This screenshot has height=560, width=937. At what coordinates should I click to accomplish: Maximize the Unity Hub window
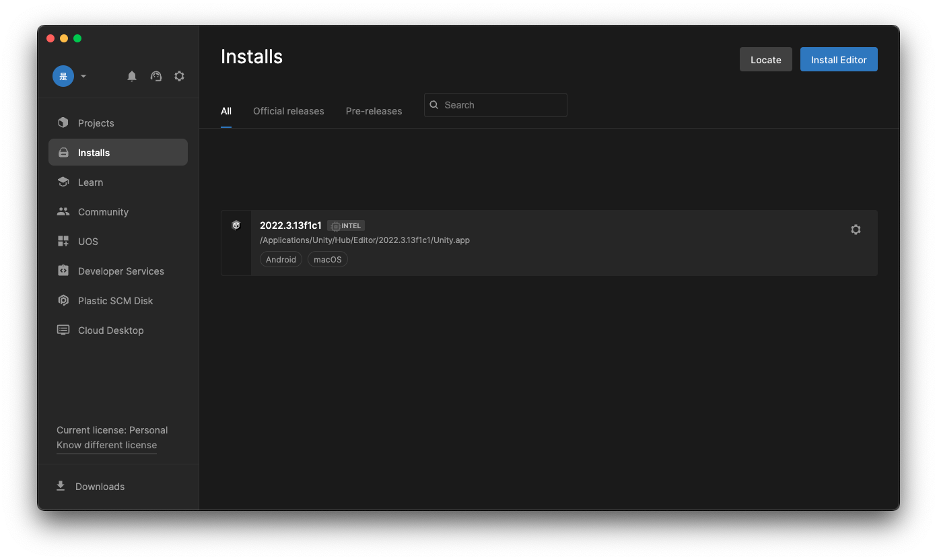click(77, 38)
